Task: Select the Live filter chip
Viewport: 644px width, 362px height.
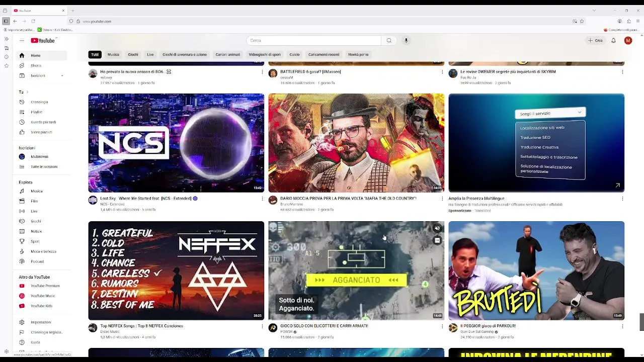Action: coord(150,54)
